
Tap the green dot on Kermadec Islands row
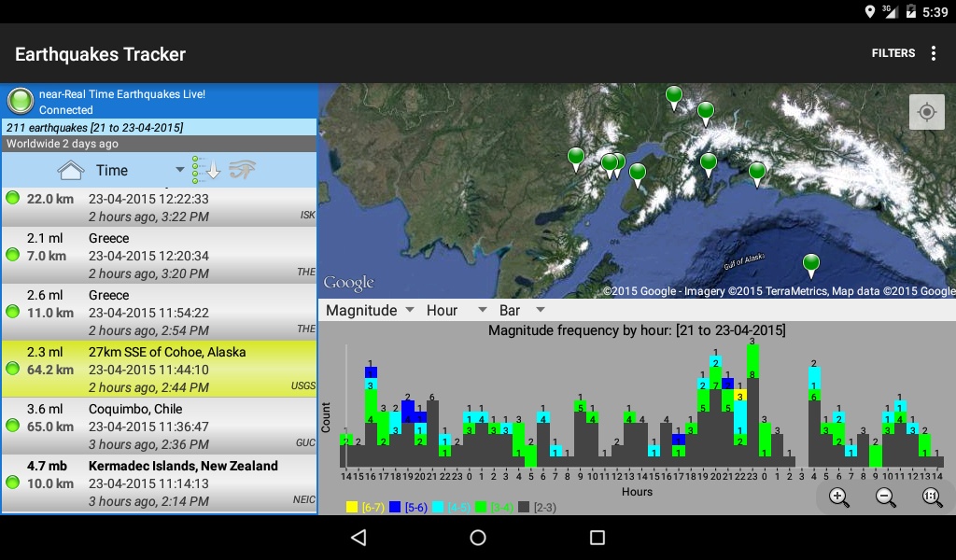coord(13,482)
